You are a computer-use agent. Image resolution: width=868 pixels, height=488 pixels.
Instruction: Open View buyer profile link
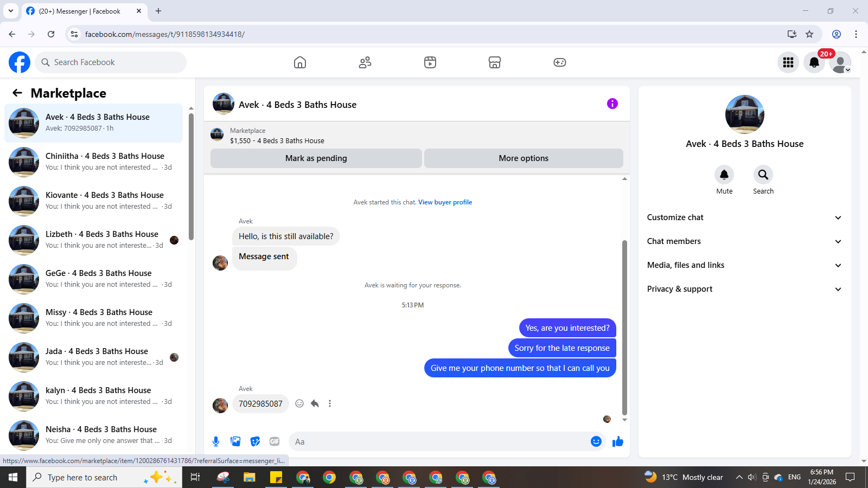pyautogui.click(x=445, y=202)
